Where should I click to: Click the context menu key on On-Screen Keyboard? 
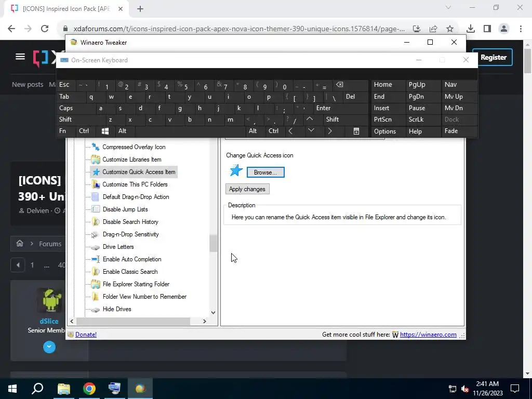click(356, 131)
